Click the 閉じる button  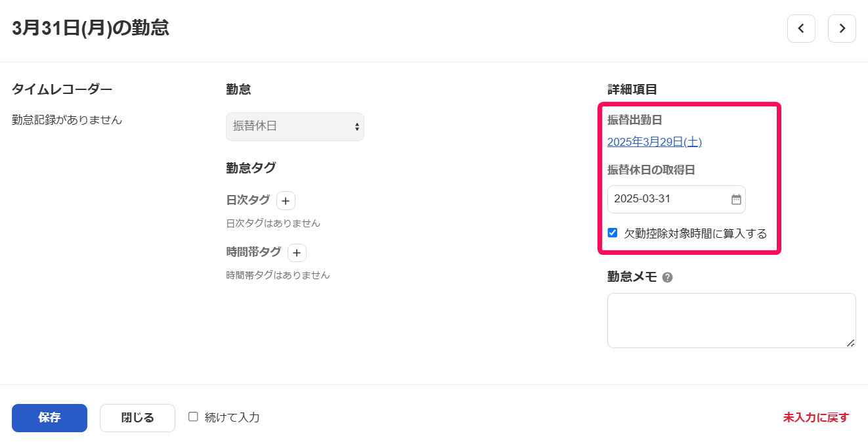[137, 418]
